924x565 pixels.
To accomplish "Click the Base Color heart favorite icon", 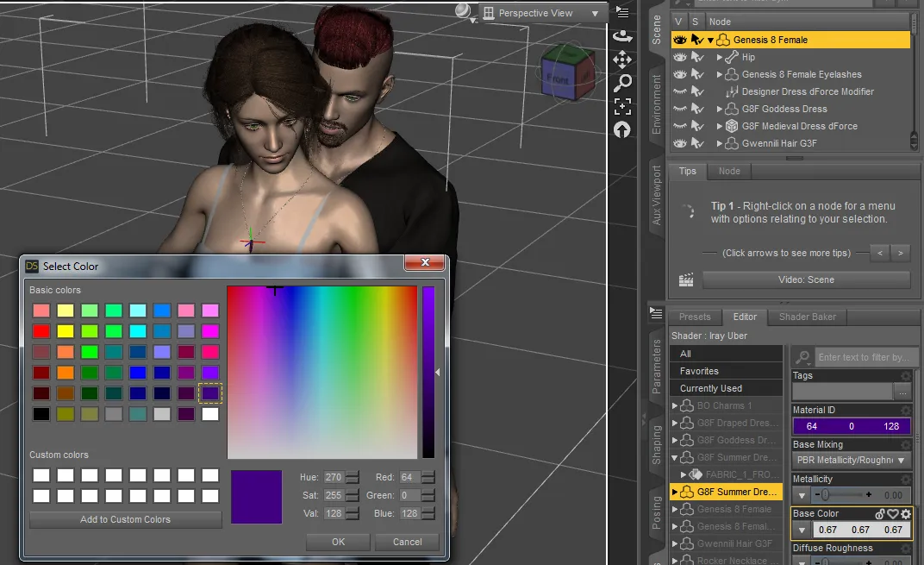I will click(x=893, y=514).
